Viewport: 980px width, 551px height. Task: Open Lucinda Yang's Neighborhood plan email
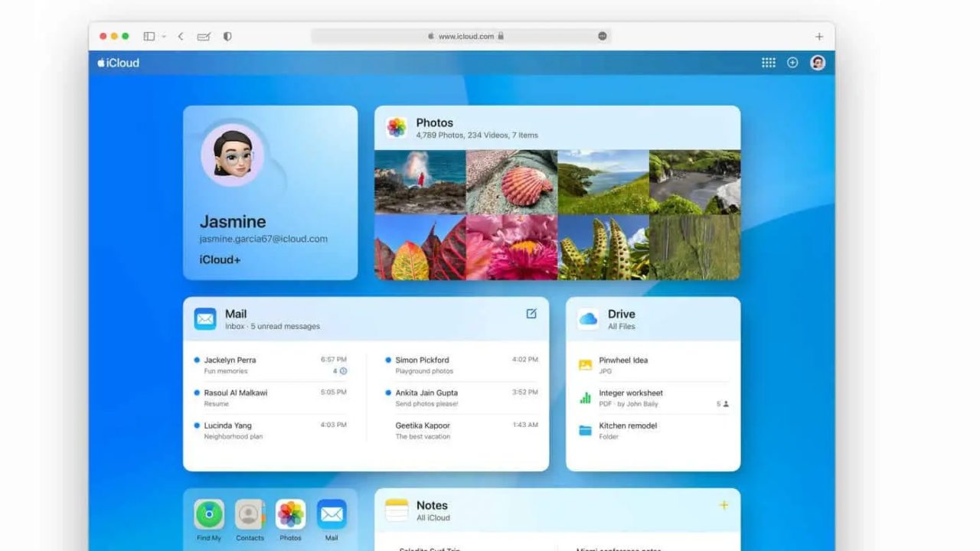(271, 431)
